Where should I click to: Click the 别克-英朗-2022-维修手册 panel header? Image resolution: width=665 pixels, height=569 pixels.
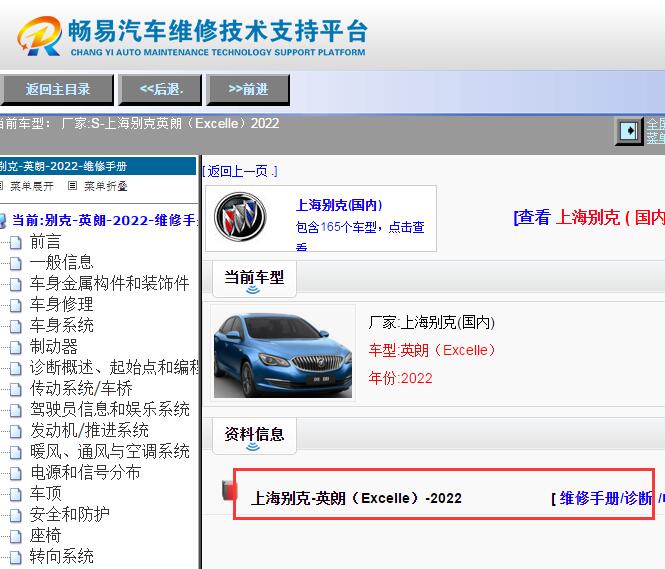98,166
